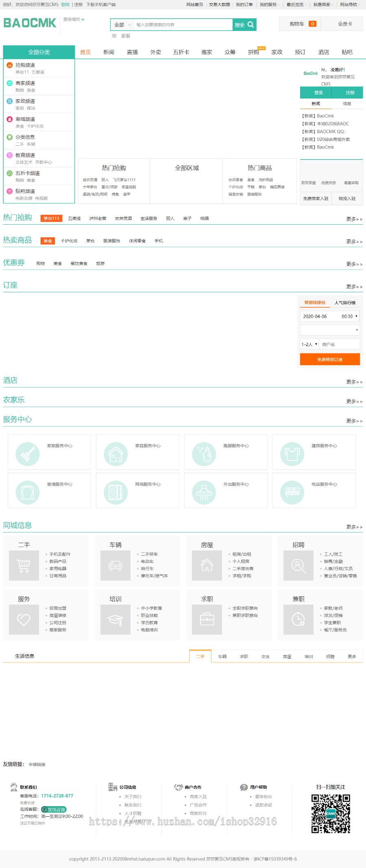
Task: Click the 家政服务中心 broom icon
Action: [x=28, y=454]
